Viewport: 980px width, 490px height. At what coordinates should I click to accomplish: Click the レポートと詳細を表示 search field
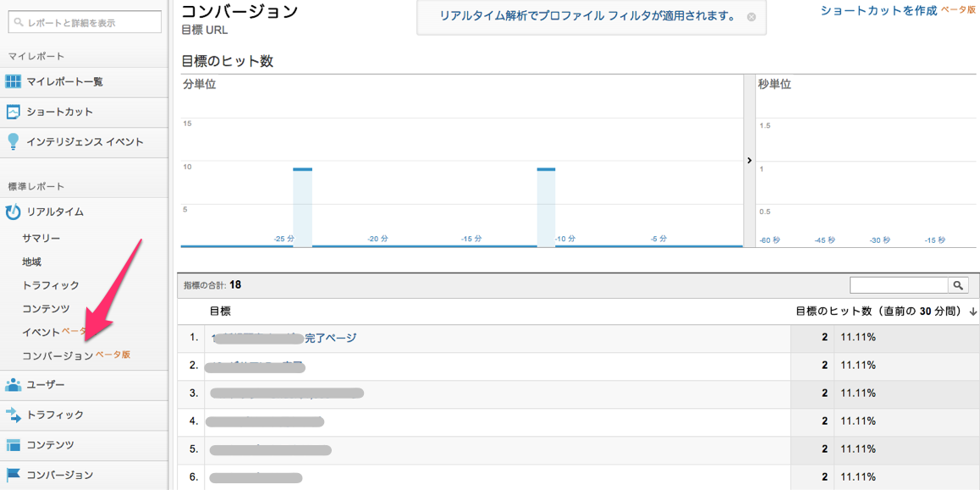[x=85, y=23]
